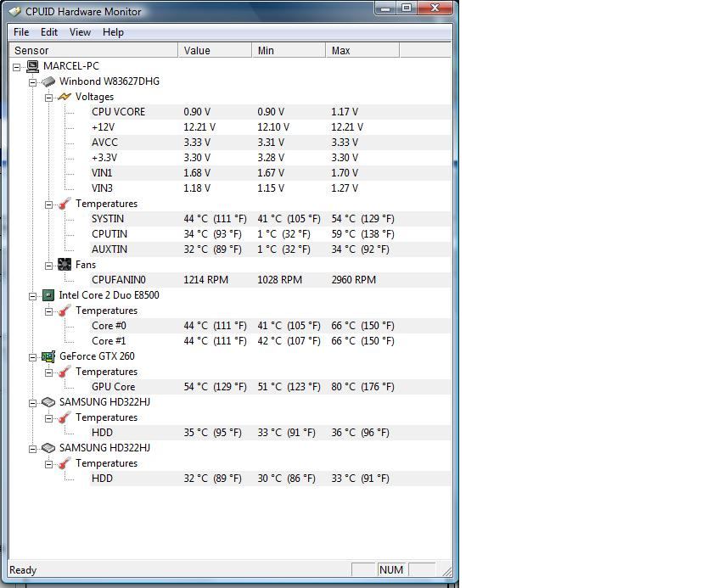Click CPU VCORE max value 1.17 V
Viewport: 713px width, 588px height.
[x=345, y=112]
